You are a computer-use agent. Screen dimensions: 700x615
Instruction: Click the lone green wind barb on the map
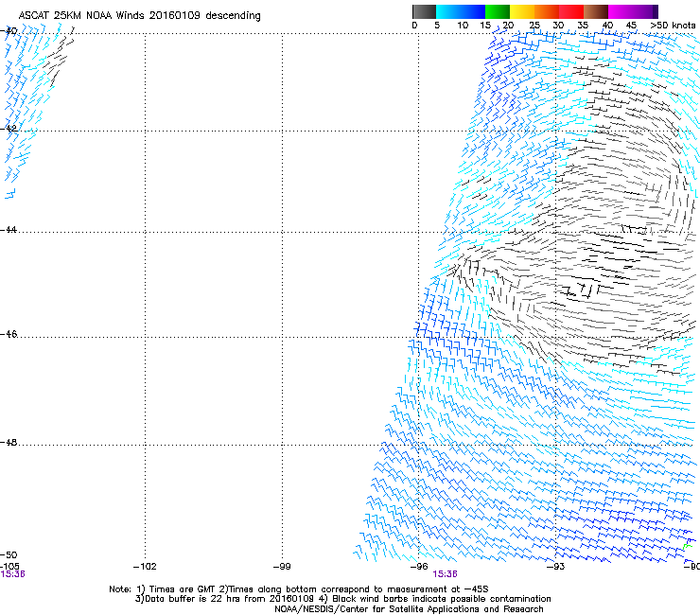click(x=688, y=547)
